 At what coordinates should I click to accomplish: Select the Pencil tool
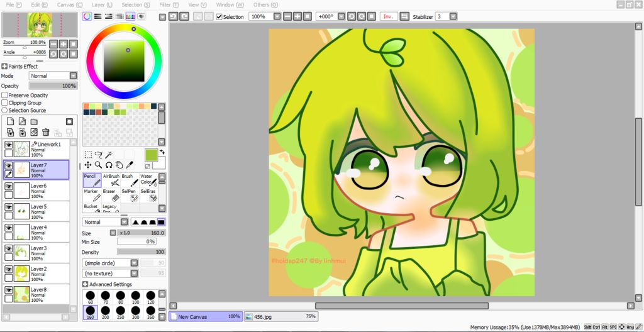[x=92, y=180]
